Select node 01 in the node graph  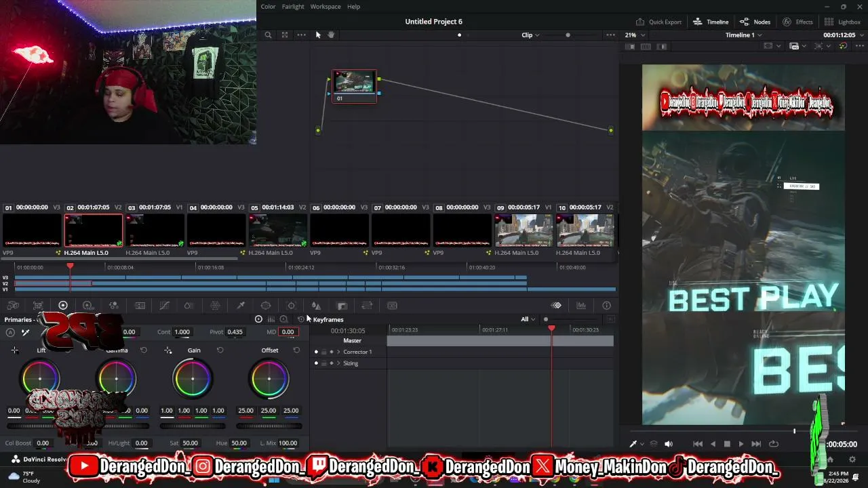click(x=354, y=86)
